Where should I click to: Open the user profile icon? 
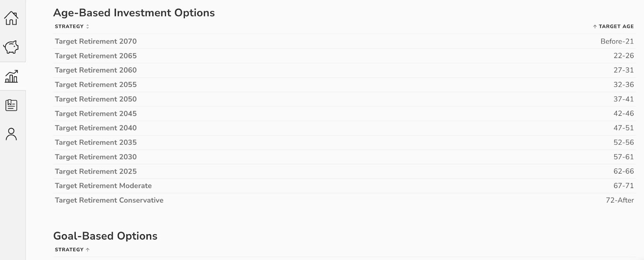pyautogui.click(x=11, y=134)
